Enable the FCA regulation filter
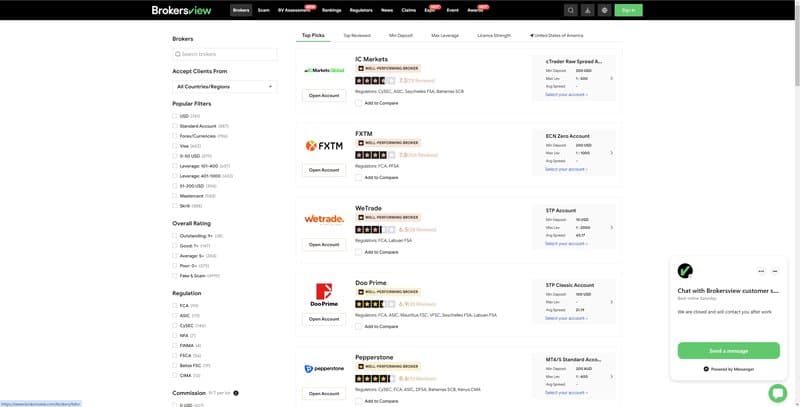This screenshot has height=407, width=800. [175, 305]
